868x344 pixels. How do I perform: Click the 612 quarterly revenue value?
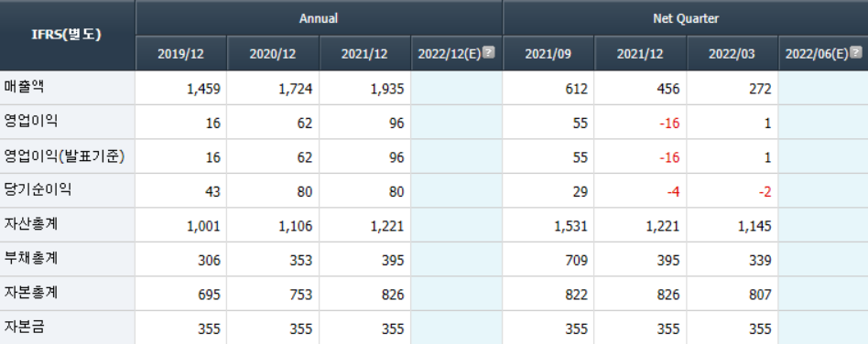[577, 89]
